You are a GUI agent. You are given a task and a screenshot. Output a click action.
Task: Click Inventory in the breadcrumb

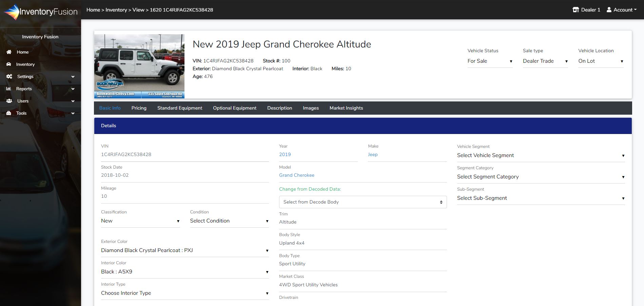[x=116, y=10]
